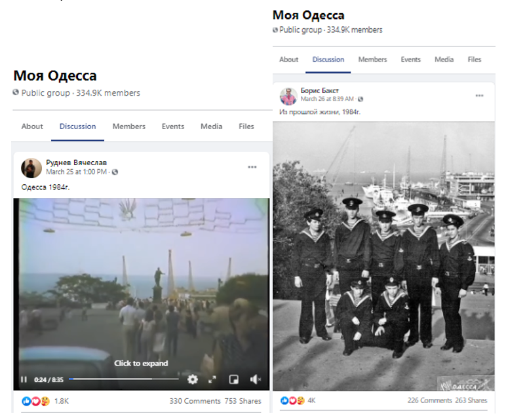506x420 pixels.
Task: Select Discussion tab in left group
Action: [78, 126]
